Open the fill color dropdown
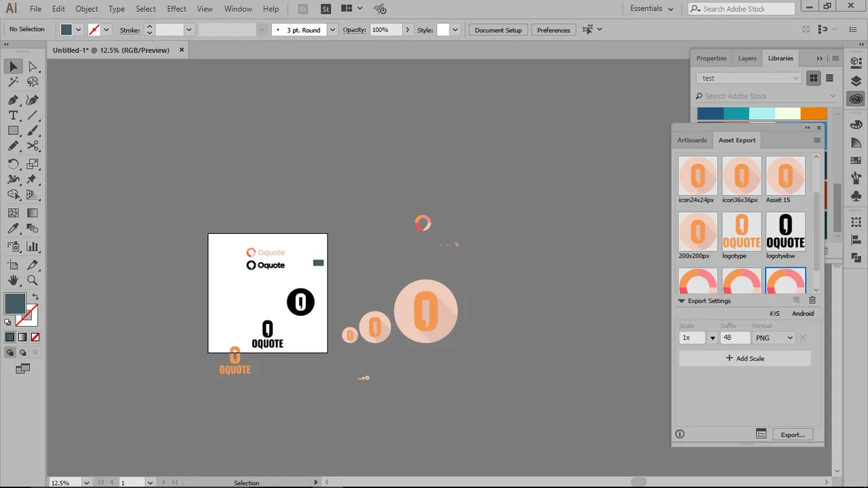Screen dimensions: 868x488 click(79, 30)
